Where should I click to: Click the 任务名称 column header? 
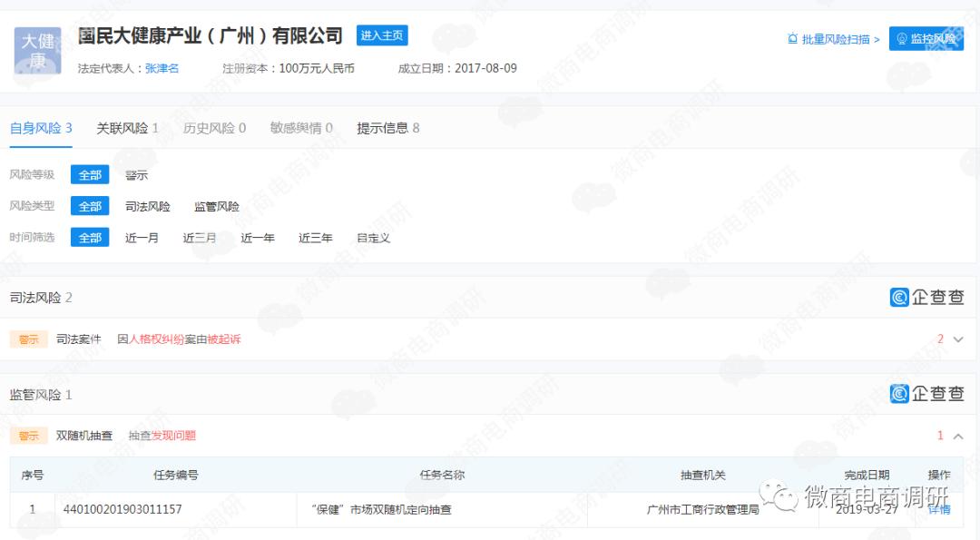[442, 475]
